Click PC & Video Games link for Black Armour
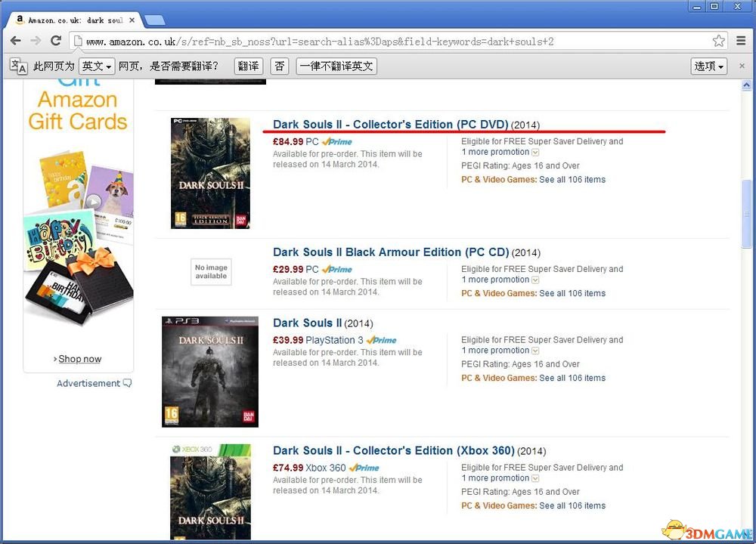 pos(498,293)
